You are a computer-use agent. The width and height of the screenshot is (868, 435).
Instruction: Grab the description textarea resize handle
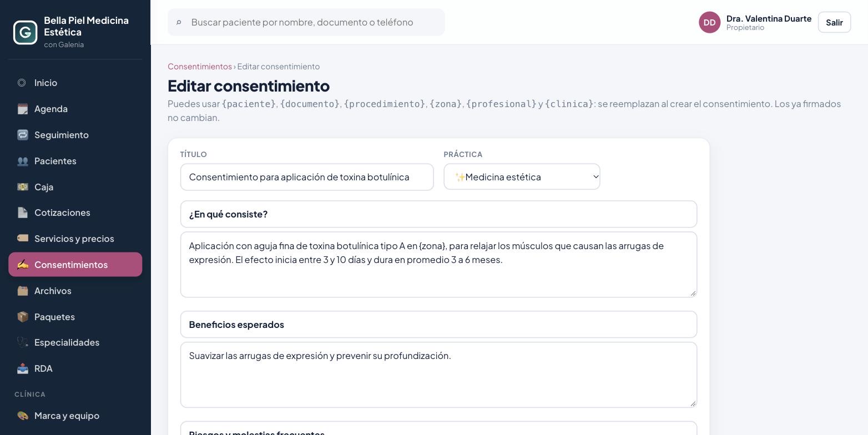tap(693, 293)
